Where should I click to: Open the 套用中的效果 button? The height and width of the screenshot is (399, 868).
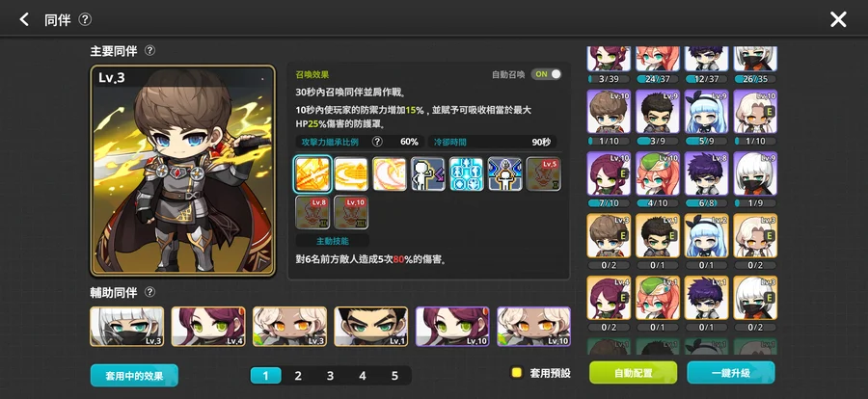[x=134, y=376]
